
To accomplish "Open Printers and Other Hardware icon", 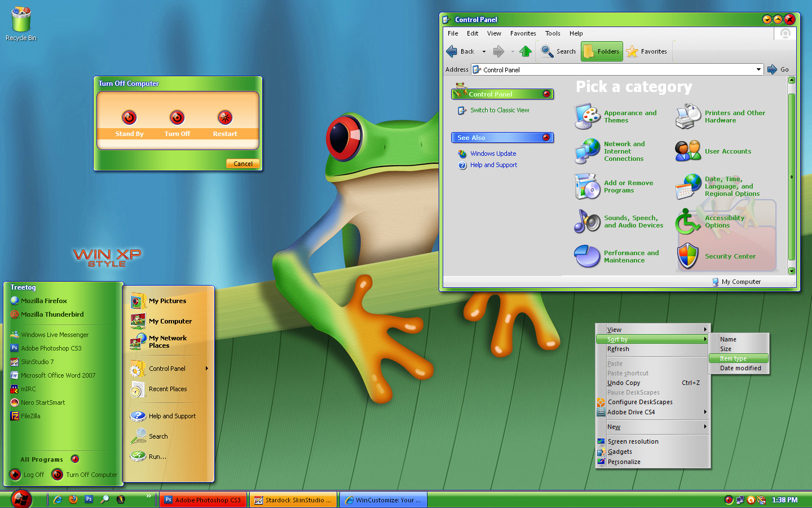I will 688,116.
